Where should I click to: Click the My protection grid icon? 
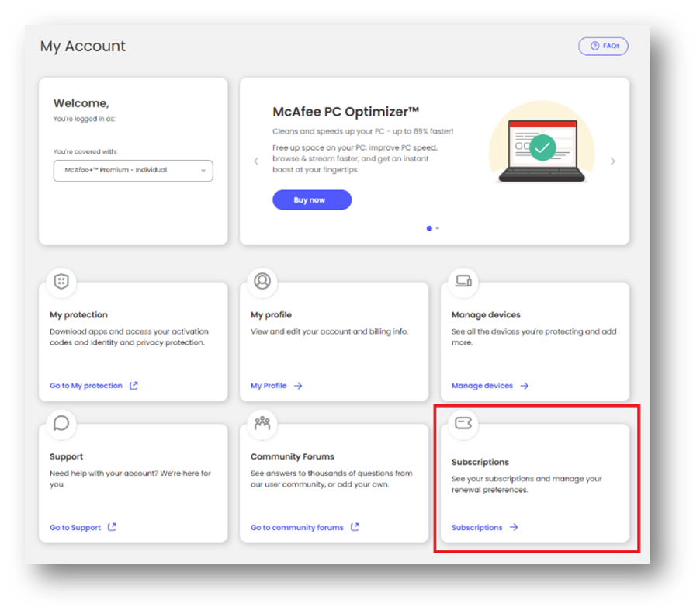tap(61, 282)
